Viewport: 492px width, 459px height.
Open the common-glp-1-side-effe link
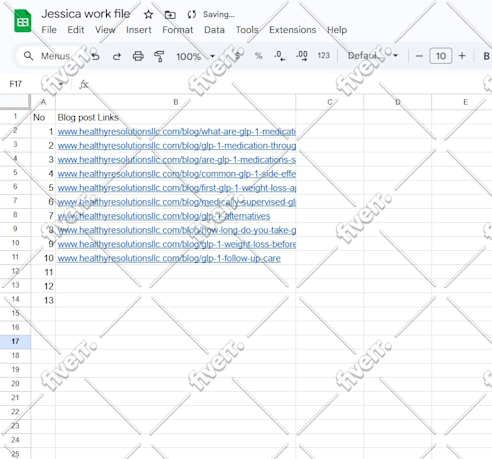[x=177, y=174]
